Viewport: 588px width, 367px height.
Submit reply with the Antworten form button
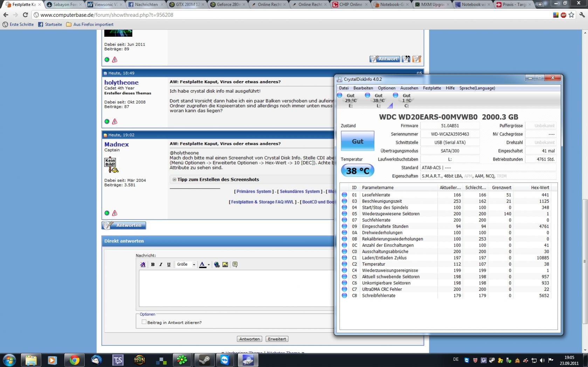[249, 339]
